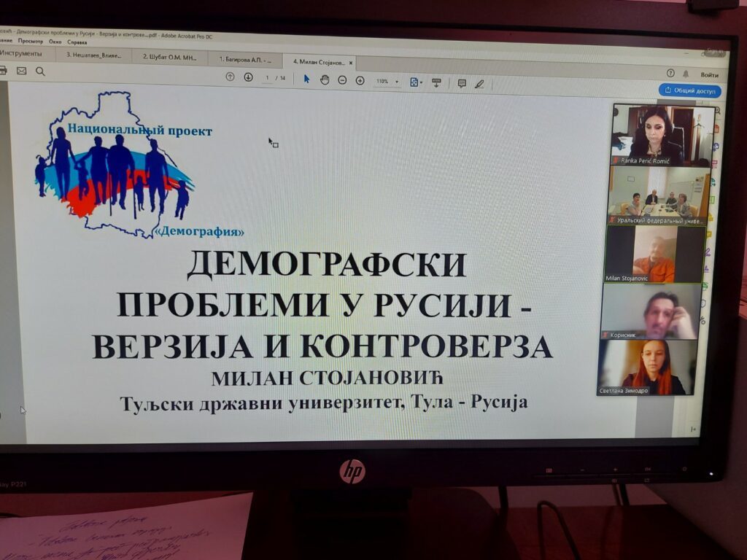Image resolution: width=747 pixels, height=560 pixels.
Task: Click the page number input field
Action: click(x=267, y=78)
